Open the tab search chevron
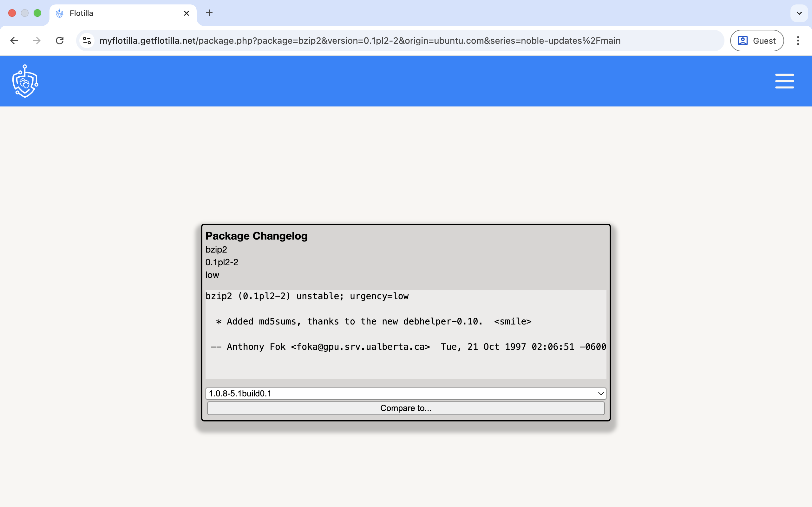The image size is (812, 507). (799, 13)
